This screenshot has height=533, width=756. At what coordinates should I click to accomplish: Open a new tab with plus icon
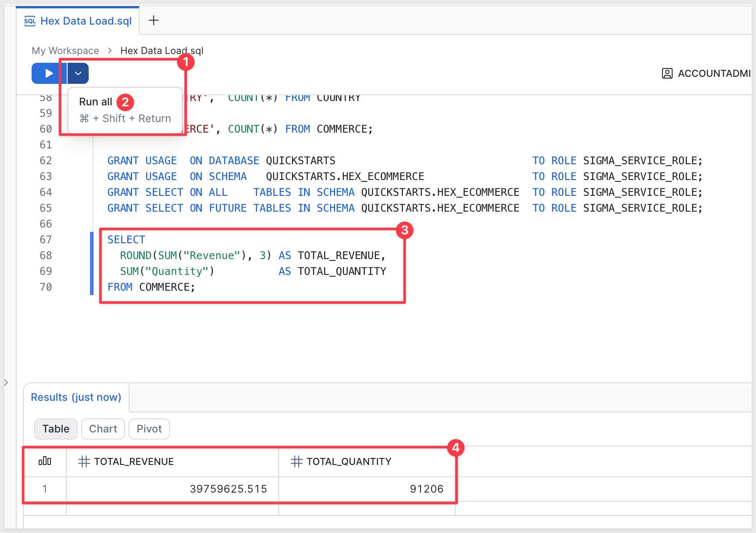pos(154,20)
